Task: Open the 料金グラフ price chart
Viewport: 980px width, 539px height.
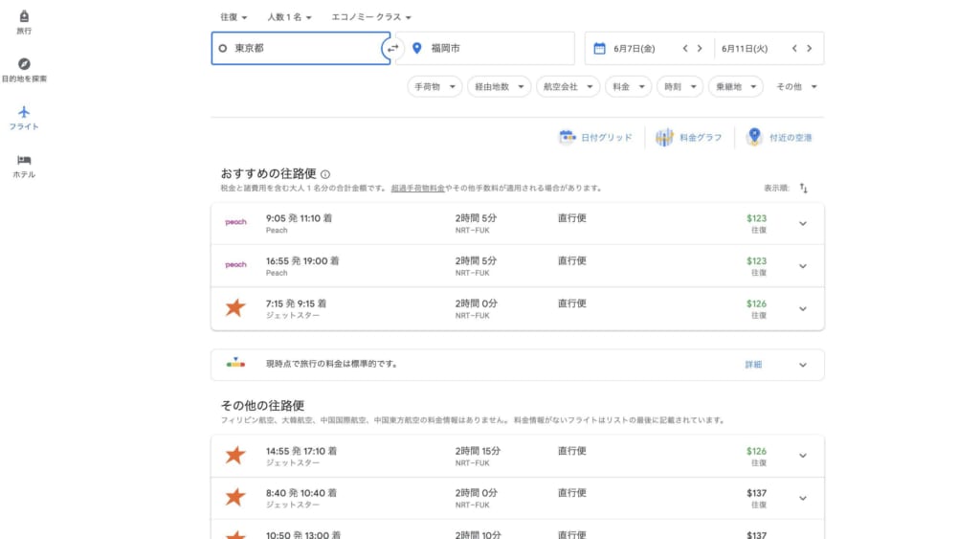Action: pyautogui.click(x=689, y=137)
